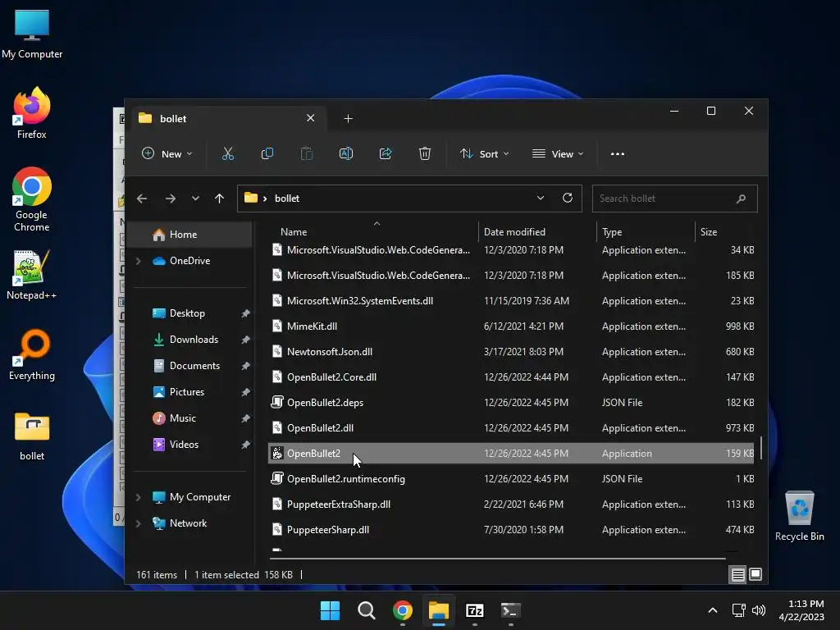Select Notepad++ desktop icon
This screenshot has height=630, width=840.
coord(32,275)
